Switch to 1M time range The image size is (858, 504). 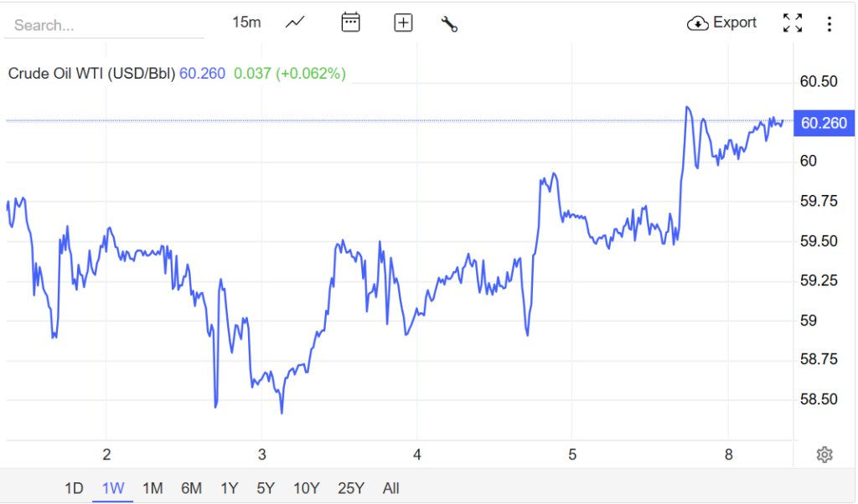coord(152,488)
